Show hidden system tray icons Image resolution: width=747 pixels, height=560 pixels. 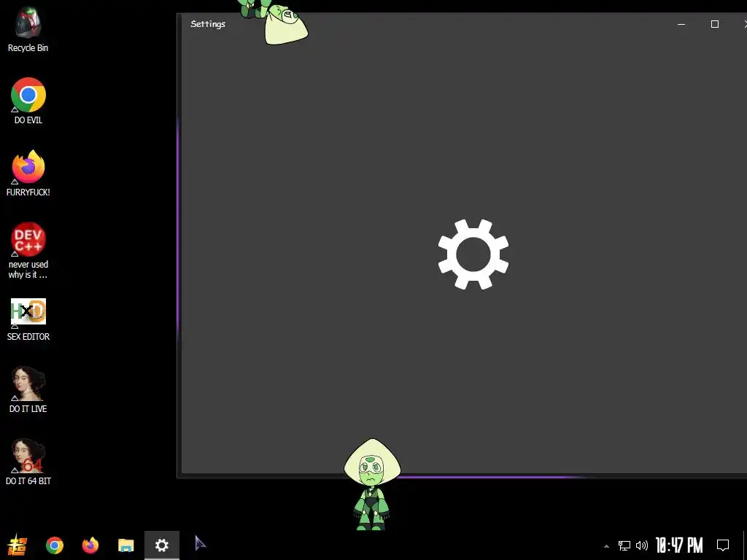pos(606,545)
